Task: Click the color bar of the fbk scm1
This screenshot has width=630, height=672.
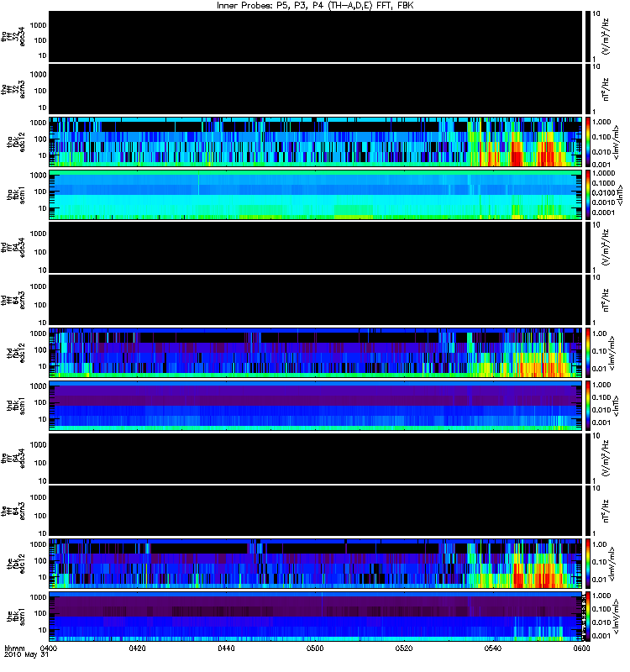Action: coord(587,617)
